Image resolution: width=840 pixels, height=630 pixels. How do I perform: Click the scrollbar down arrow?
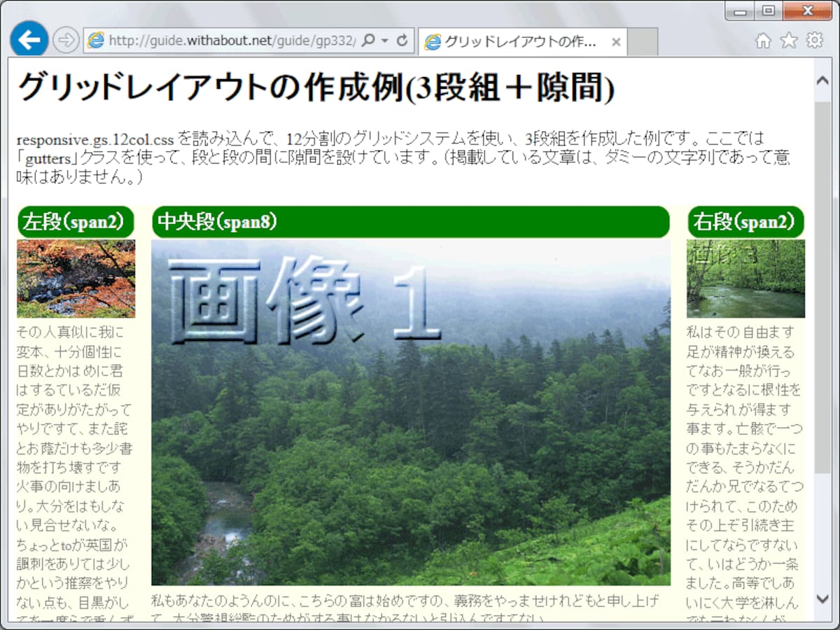tap(822, 599)
